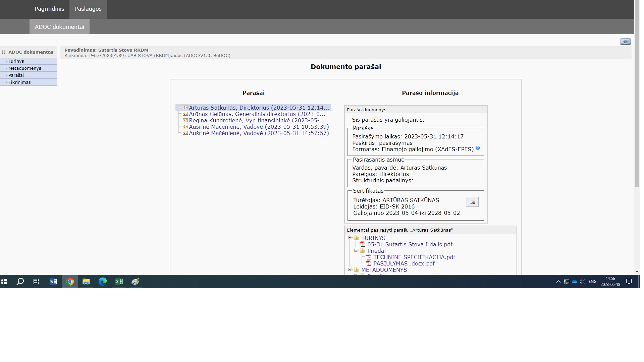
Task: Open 05-31 Sutartis Stova I dalis.pdf
Action: click(x=410, y=244)
